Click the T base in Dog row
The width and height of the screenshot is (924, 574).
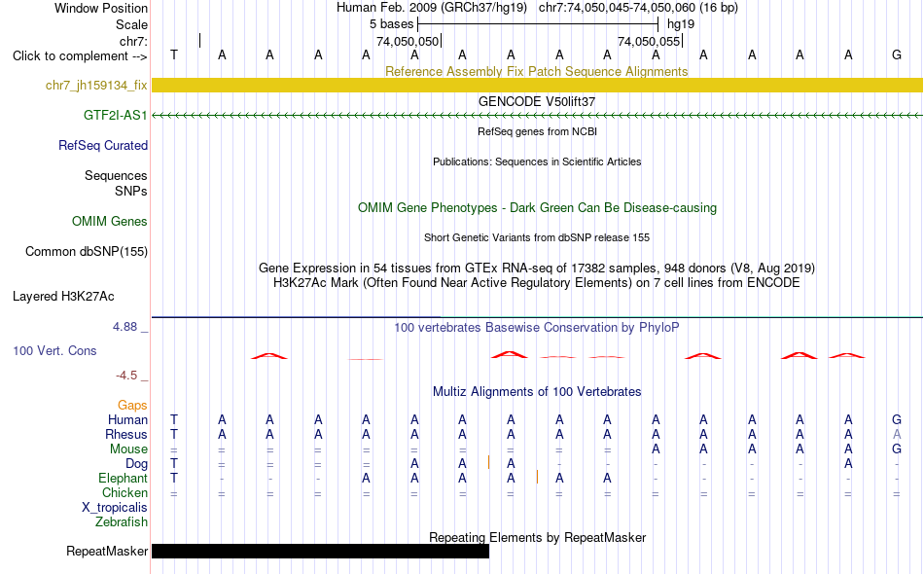pos(174,464)
